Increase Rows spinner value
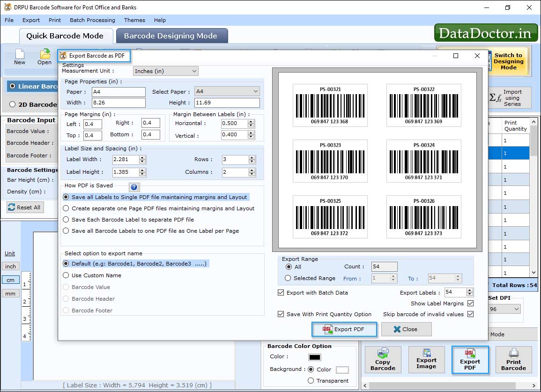Viewport: 541px width, 392px height. click(252, 157)
